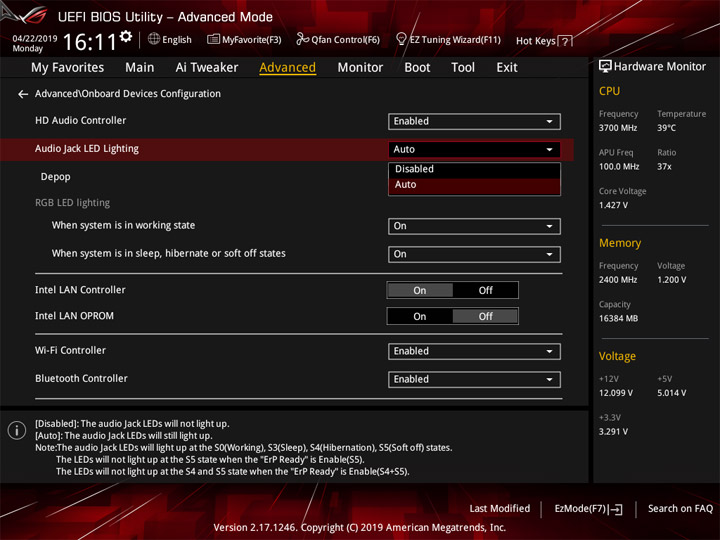This screenshot has height=540, width=720.
Task: Click the +12V reading 12.099 V
Action: (x=616, y=393)
